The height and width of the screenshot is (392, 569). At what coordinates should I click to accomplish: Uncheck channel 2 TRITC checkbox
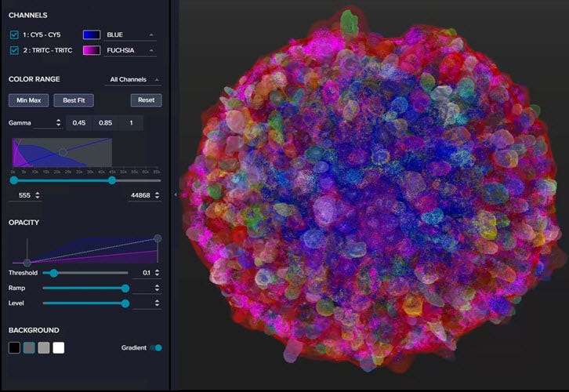point(14,50)
